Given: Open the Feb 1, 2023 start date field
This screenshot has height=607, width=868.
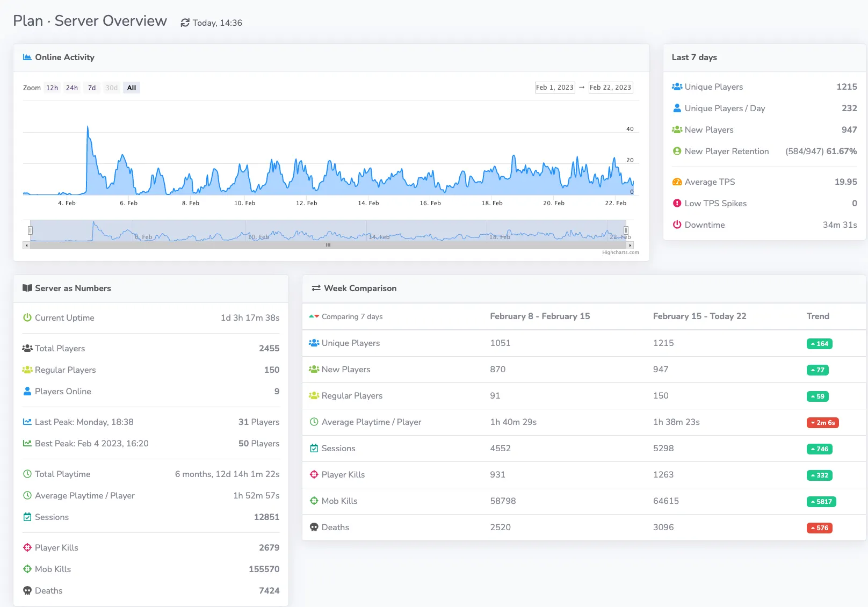Looking at the screenshot, I should (x=555, y=88).
